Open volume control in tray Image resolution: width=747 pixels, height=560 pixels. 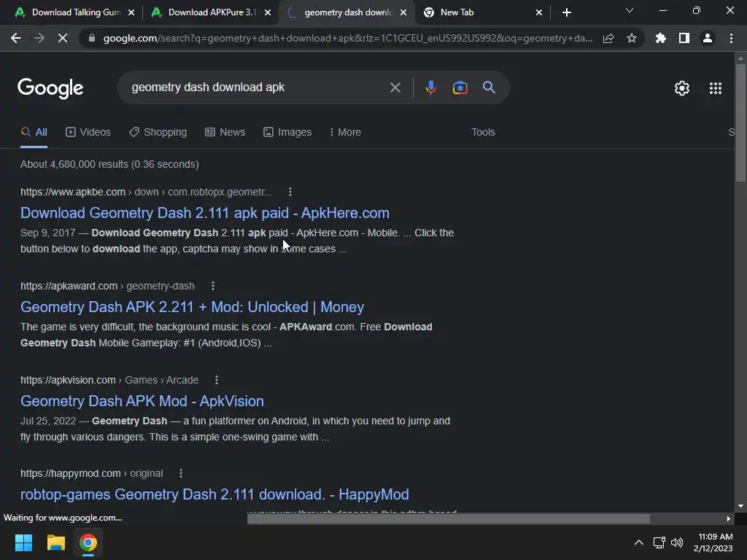coord(676,542)
